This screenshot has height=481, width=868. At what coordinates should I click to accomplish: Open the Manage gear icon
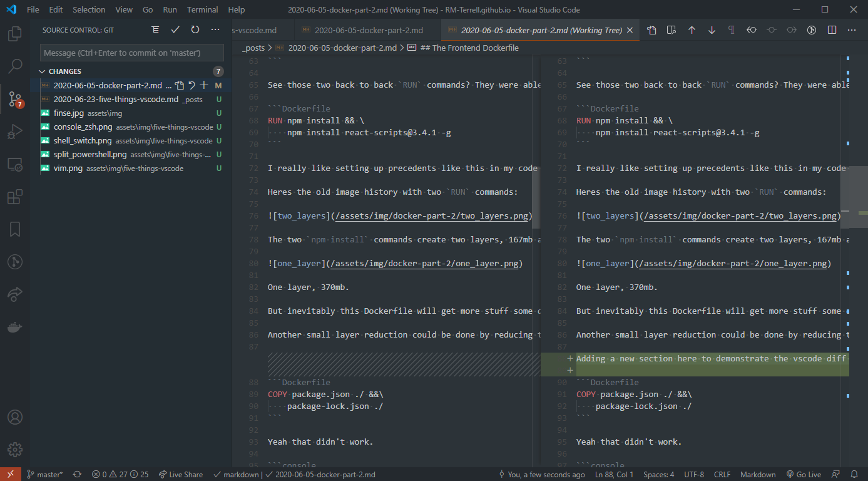click(15, 450)
